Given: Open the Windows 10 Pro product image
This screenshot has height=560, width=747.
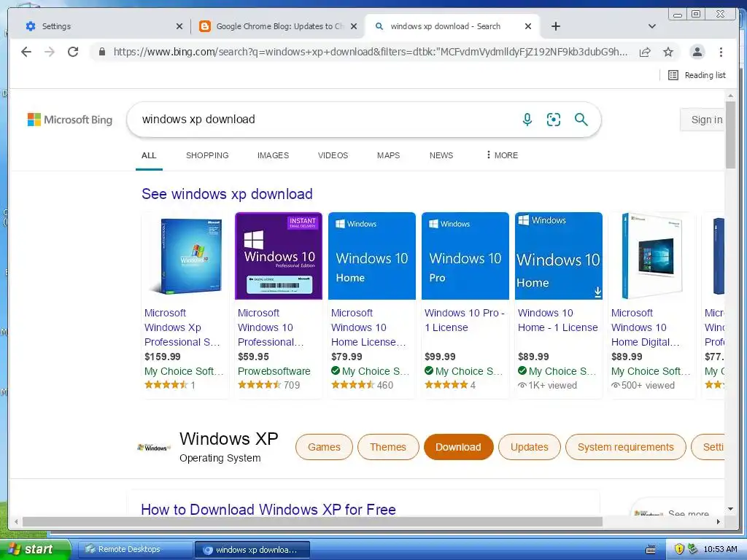Looking at the screenshot, I should pos(465,256).
